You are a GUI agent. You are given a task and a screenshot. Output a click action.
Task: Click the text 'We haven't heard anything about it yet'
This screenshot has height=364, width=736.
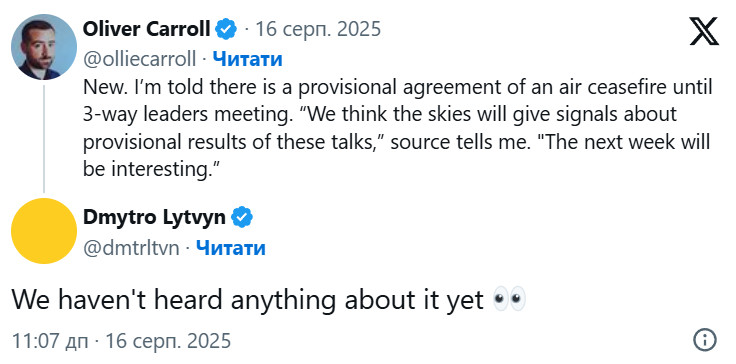(x=247, y=300)
